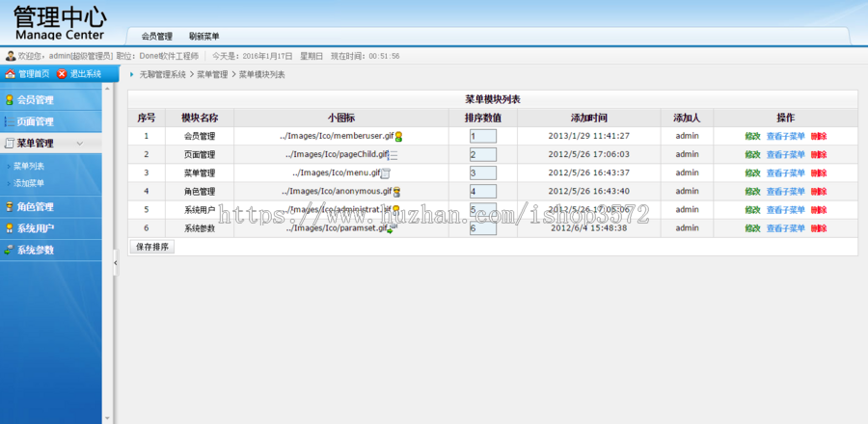868x424 pixels.
Task: Click the 2012/6/4 15:48:38 timestamp cell
Action: tap(589, 227)
